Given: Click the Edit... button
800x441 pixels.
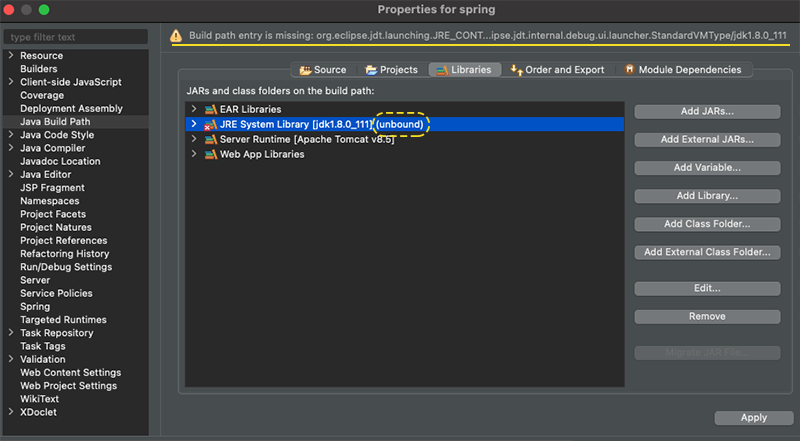Looking at the screenshot, I should click(707, 288).
